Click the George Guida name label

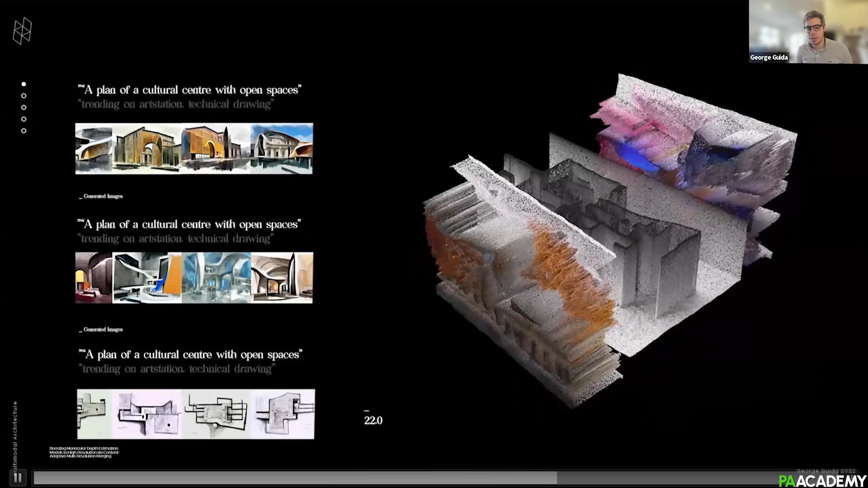[769, 57]
